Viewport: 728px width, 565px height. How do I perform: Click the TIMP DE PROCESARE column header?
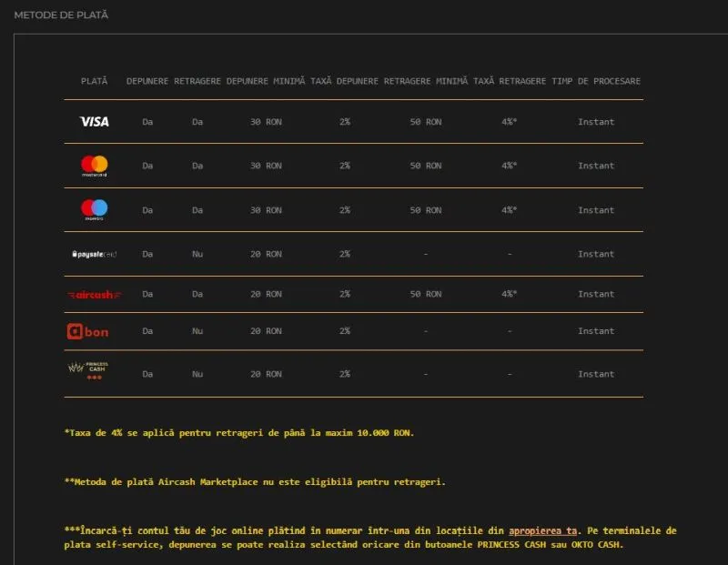(596, 81)
